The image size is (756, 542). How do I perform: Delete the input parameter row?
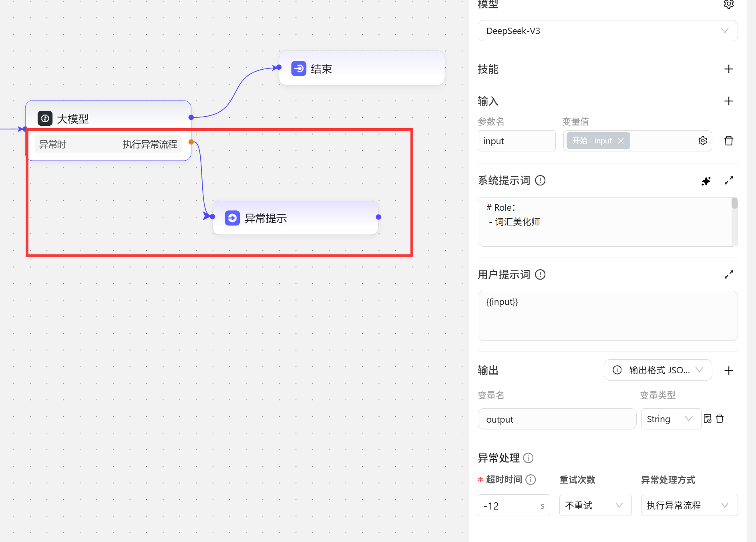(728, 141)
